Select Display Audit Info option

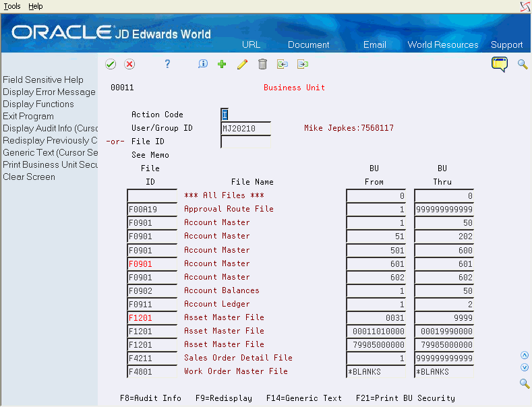[x=50, y=128]
